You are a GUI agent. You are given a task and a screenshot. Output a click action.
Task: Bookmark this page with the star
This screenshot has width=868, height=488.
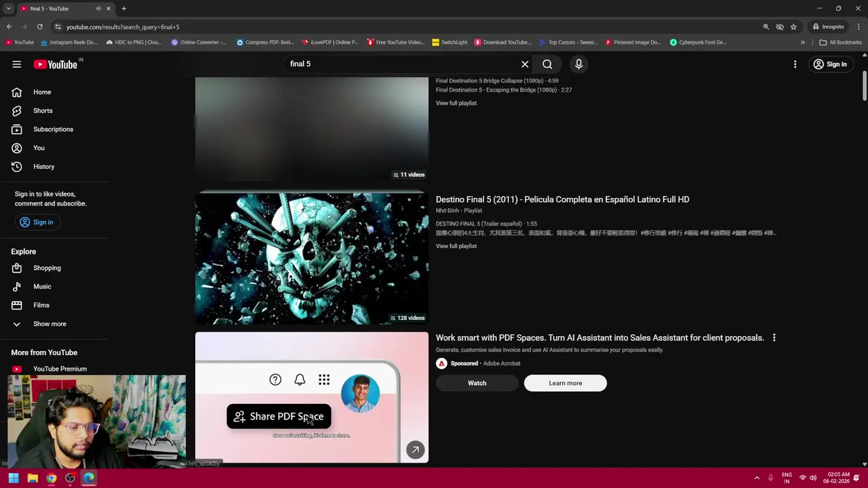pyautogui.click(x=794, y=26)
